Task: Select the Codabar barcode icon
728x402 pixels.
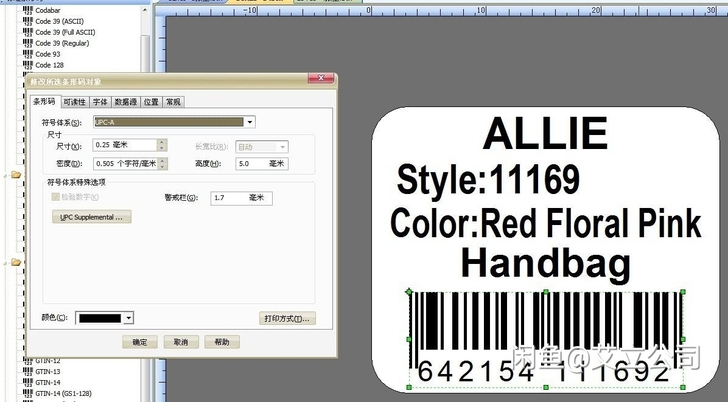Action: [x=27, y=10]
